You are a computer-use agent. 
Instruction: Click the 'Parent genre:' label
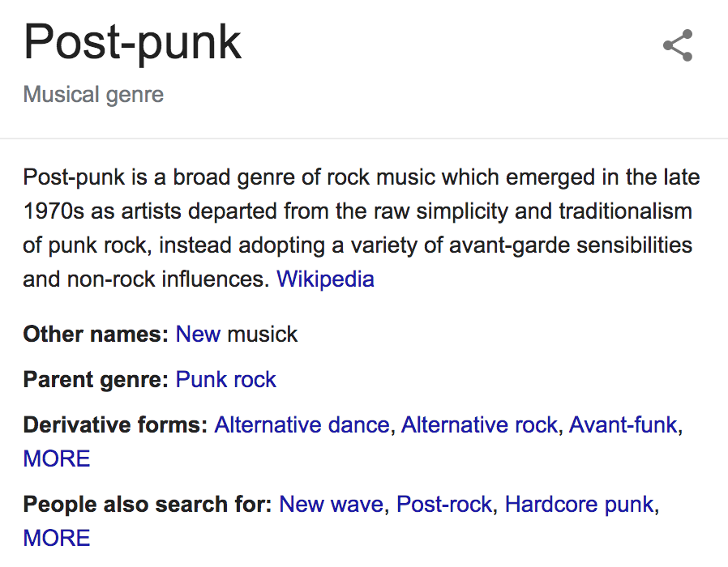pos(96,380)
